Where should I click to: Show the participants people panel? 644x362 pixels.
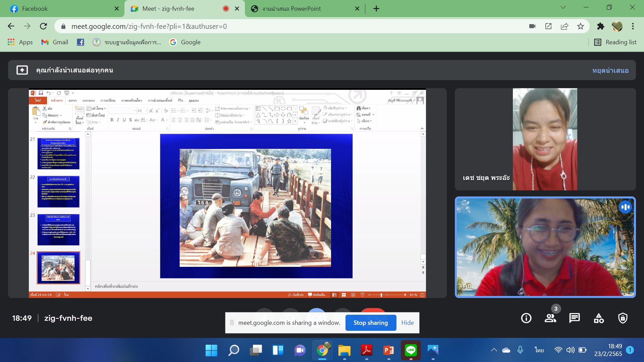point(550,318)
